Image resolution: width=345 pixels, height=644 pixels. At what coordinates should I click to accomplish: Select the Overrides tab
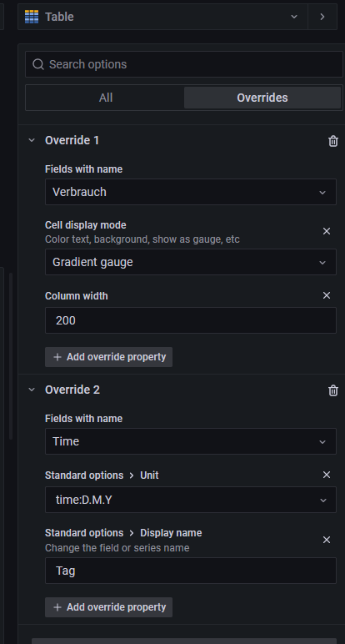262,98
